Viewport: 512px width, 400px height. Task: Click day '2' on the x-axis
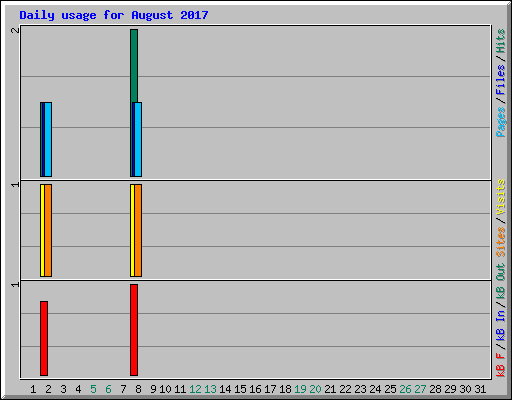point(48,389)
